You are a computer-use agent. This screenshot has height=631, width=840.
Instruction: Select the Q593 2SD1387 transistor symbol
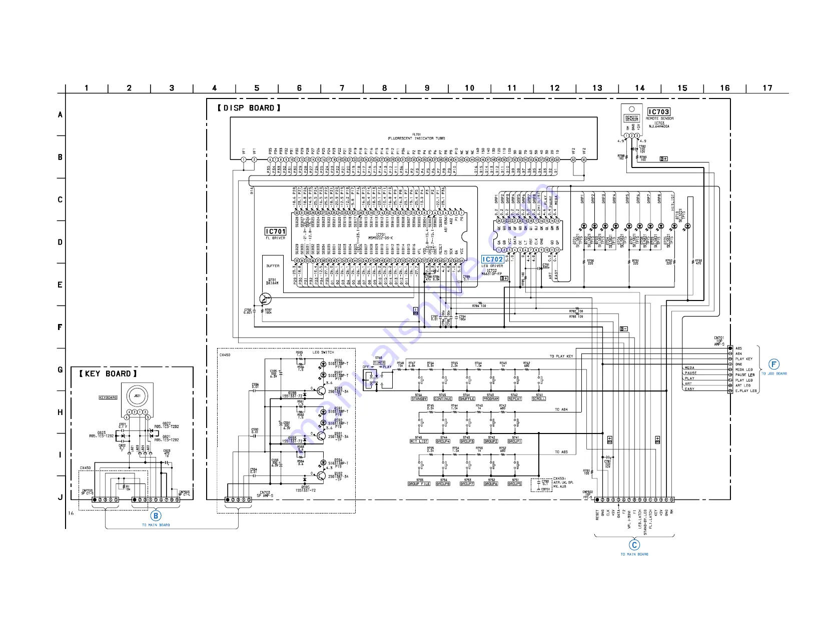(321, 391)
